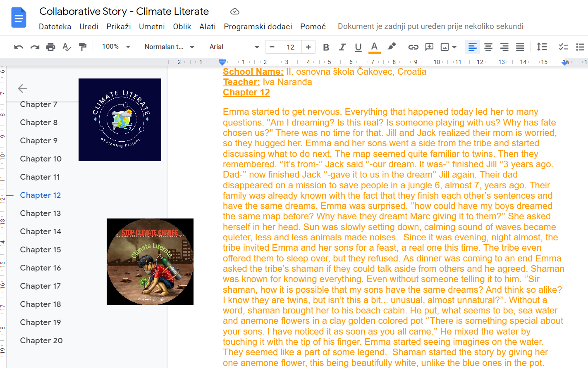Open the Oblik menu
The image size is (588, 368).
[x=182, y=26]
